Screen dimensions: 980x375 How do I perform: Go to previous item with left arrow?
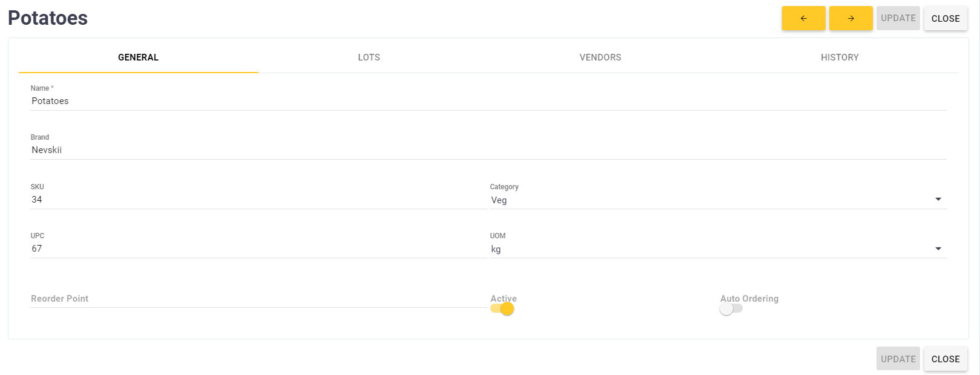[x=803, y=18]
